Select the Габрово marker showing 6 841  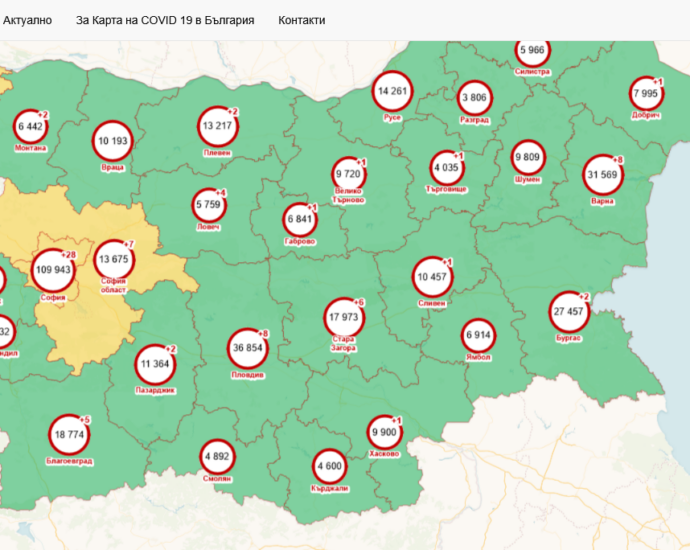tap(300, 219)
